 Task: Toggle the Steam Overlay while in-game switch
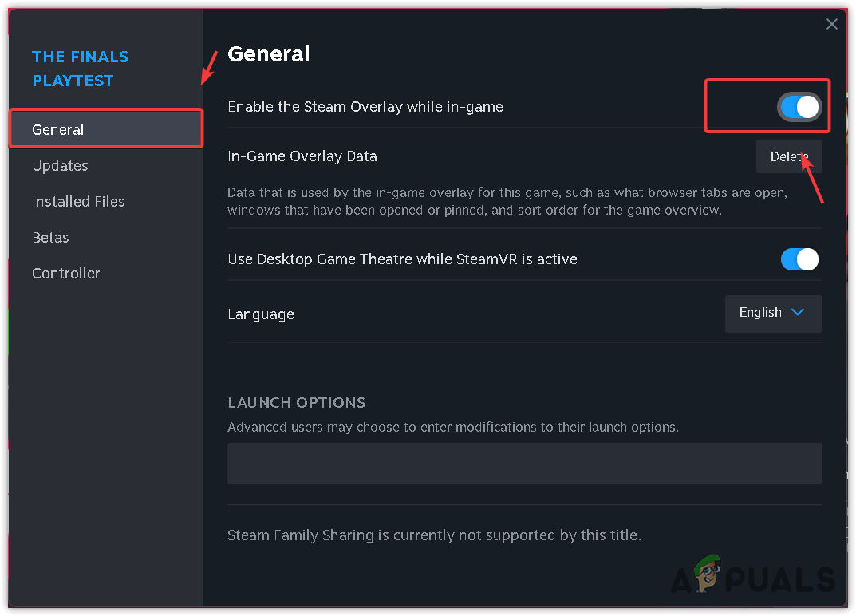point(799,107)
